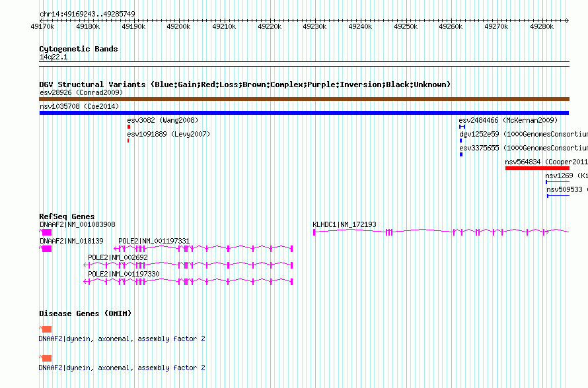
Task: Click the KLHDC1 NM_172193 gene model
Action: point(441,232)
